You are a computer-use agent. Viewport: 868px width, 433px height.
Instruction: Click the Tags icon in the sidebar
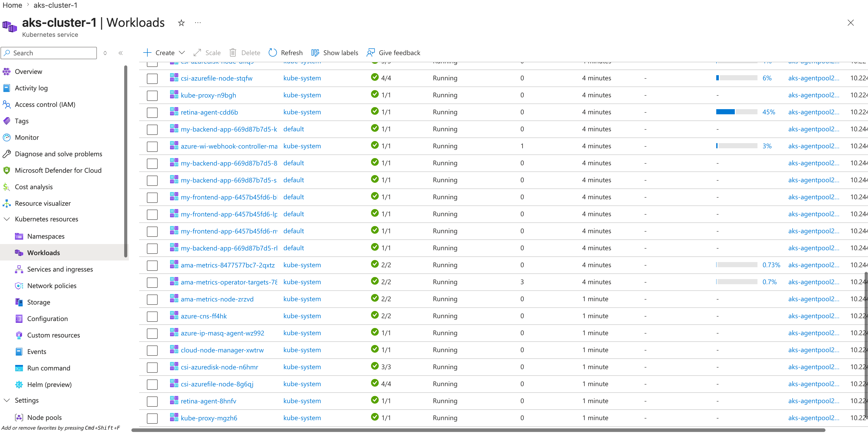click(7, 121)
